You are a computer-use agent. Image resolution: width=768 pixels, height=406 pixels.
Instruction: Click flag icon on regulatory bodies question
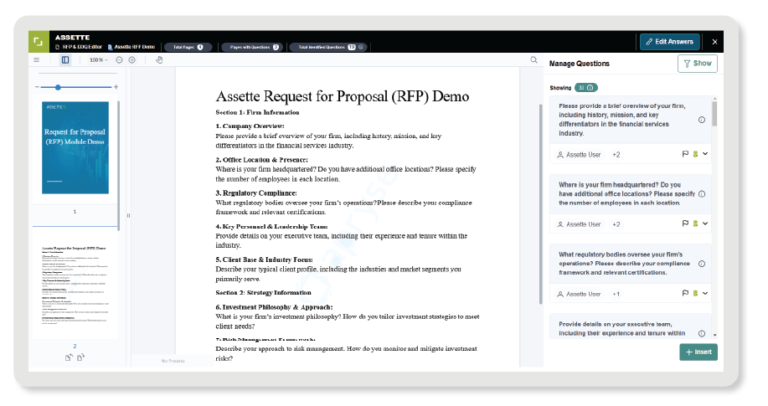pyautogui.click(x=685, y=293)
